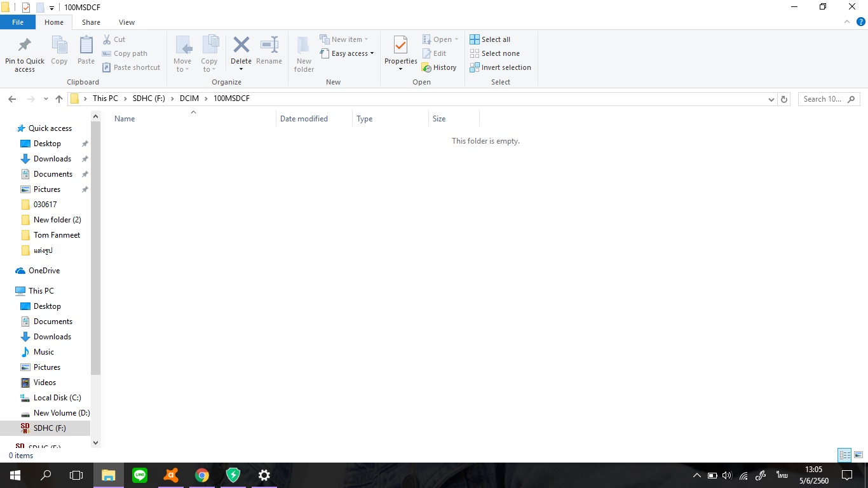Click Pin to Quick access icon

25,46
